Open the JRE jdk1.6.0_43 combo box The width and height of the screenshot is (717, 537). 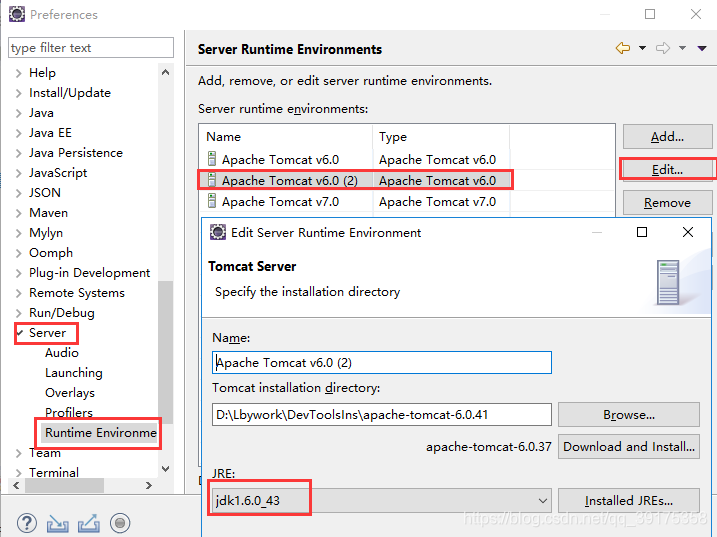coord(381,500)
